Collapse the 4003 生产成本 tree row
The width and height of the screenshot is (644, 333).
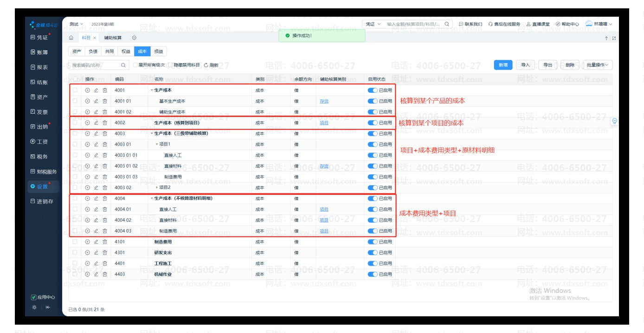[x=152, y=134]
